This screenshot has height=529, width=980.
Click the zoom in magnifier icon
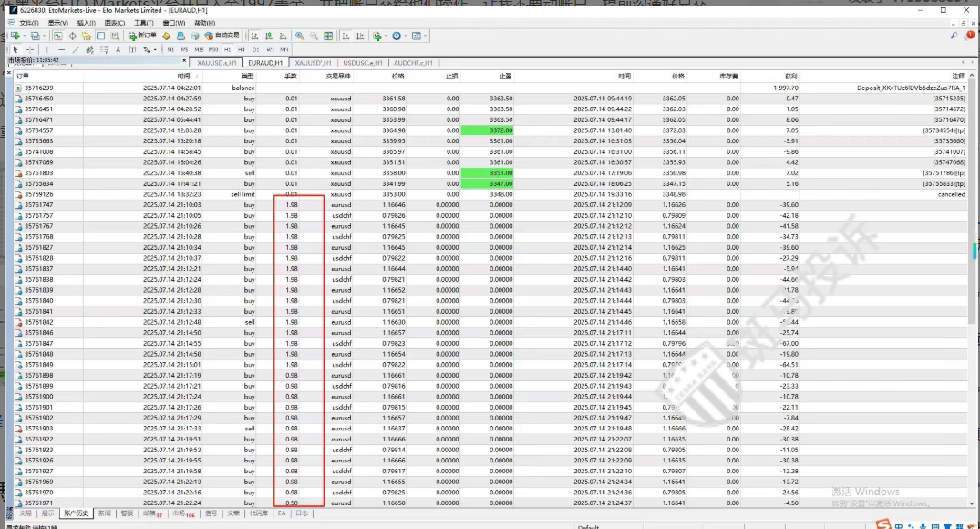coord(300,36)
